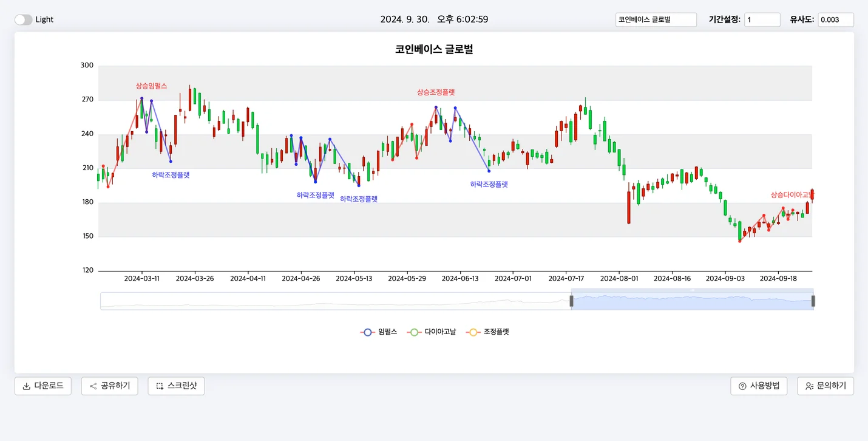Click the 하락조정플랫 label near 2024-03-11
Screen dimensions: 868x441
[x=171, y=175]
